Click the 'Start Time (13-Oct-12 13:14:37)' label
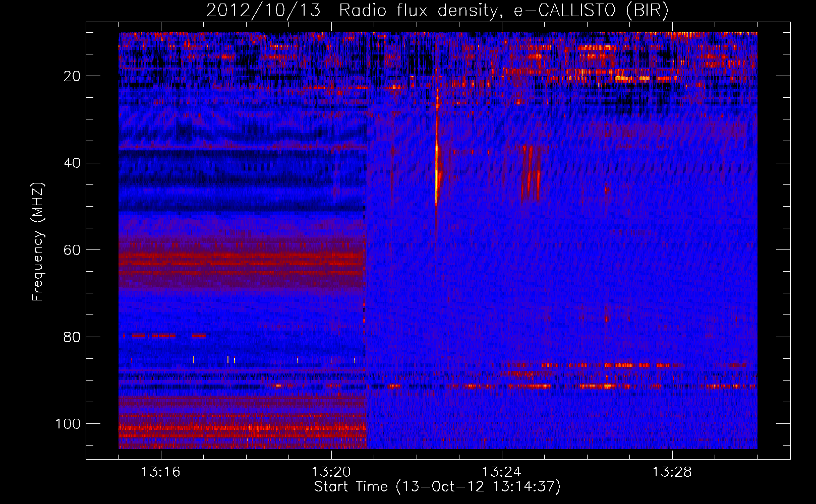Image resolution: width=816 pixels, height=504 pixels. [437, 487]
